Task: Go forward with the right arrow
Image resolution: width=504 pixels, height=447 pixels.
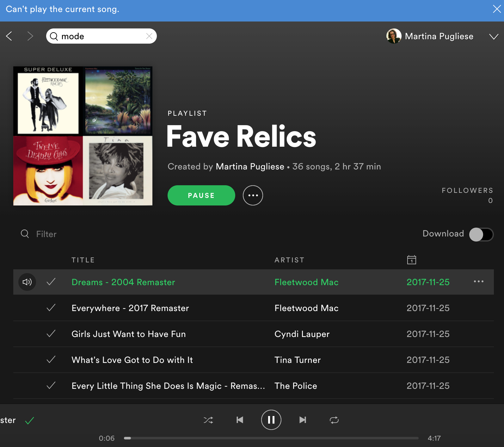Action: 30,36
